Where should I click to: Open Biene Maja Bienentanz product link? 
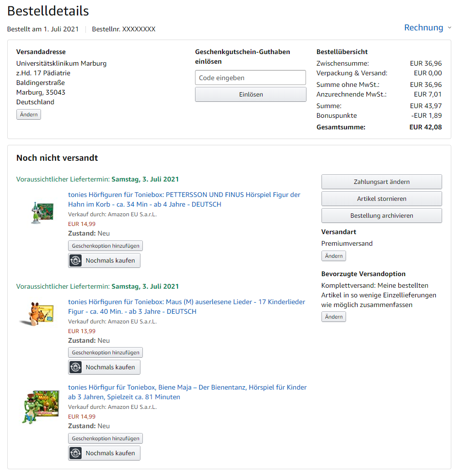pos(187,392)
